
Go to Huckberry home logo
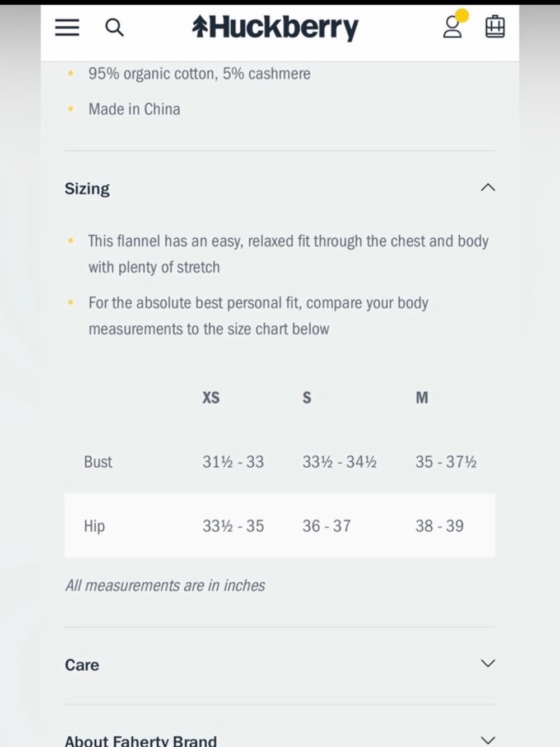275,27
